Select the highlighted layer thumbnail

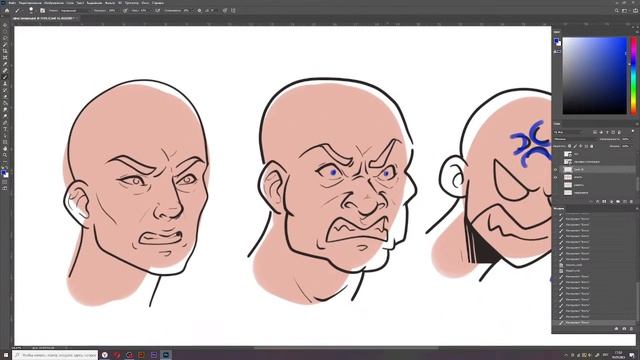pyautogui.click(x=568, y=169)
